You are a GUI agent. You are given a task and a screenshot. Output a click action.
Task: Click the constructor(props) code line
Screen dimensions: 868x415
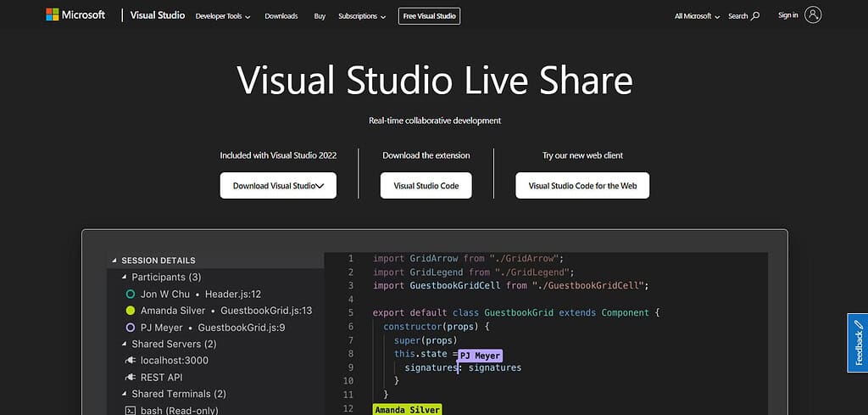coord(437,327)
